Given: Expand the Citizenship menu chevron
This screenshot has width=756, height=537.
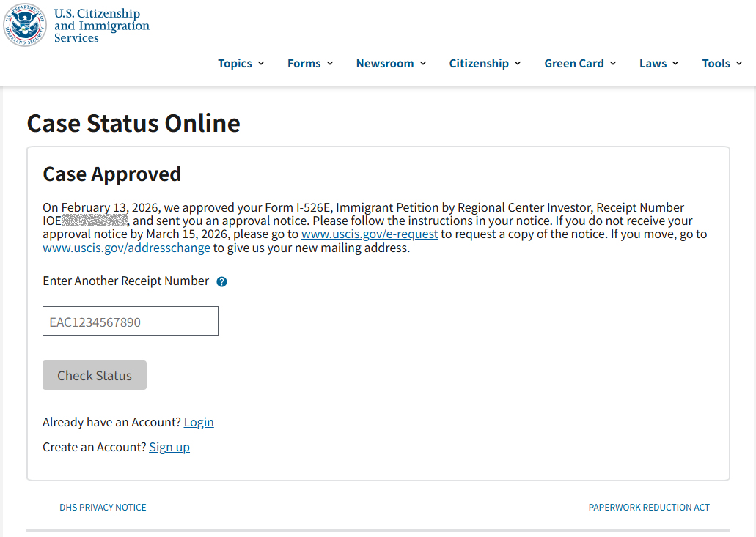Looking at the screenshot, I should point(518,63).
